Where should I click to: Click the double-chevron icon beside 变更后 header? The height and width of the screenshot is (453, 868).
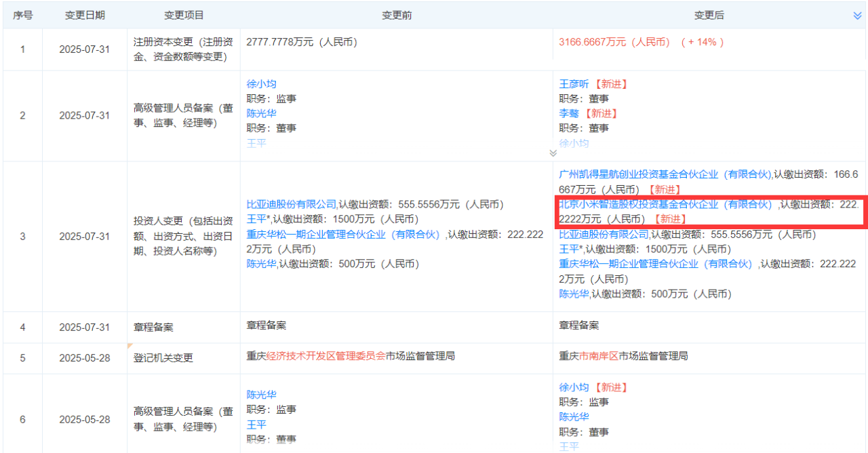click(857, 16)
